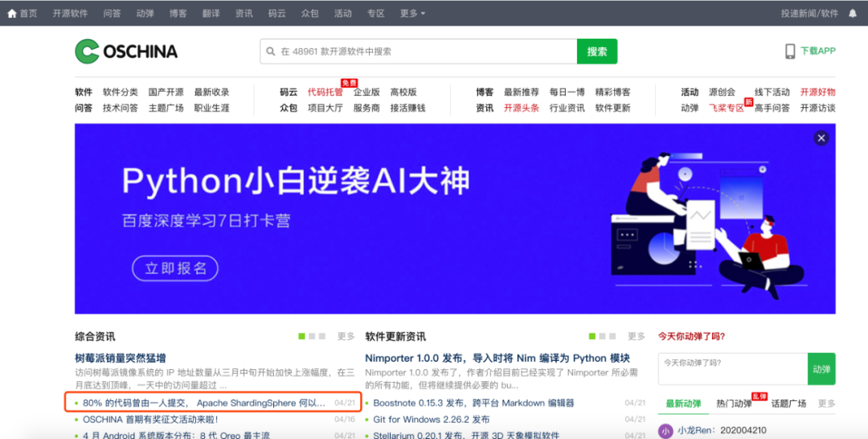Open 最新收录 link
The image size is (868, 439).
211,92
